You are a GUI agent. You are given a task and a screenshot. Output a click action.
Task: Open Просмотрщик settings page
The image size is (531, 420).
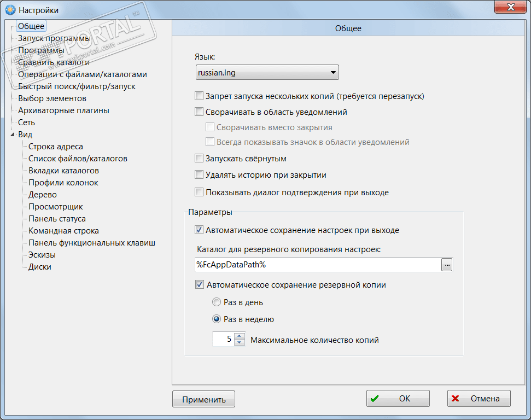(56, 207)
